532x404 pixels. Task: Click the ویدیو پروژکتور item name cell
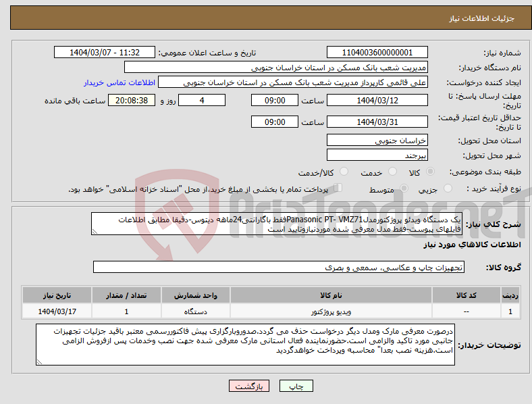coord(331,311)
